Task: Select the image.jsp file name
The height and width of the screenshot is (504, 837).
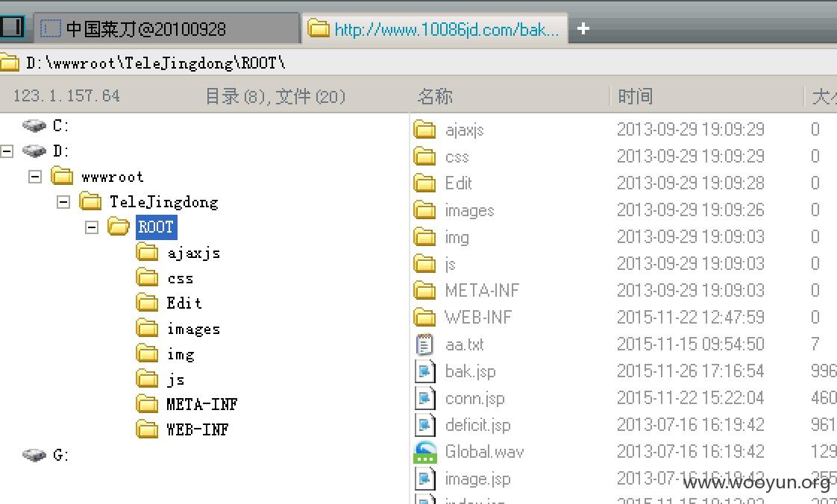Action: coord(477,479)
